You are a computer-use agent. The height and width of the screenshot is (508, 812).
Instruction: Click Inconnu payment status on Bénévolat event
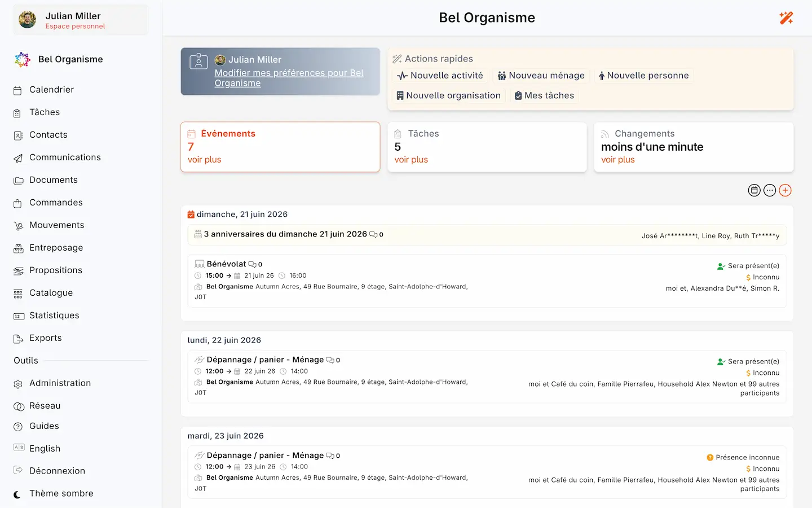762,277
